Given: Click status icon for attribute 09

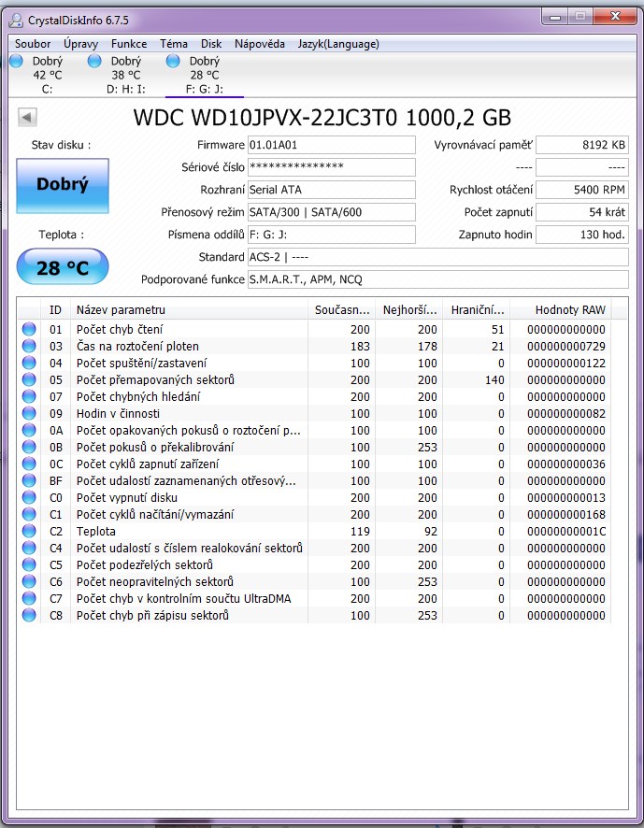Looking at the screenshot, I should 29,413.
